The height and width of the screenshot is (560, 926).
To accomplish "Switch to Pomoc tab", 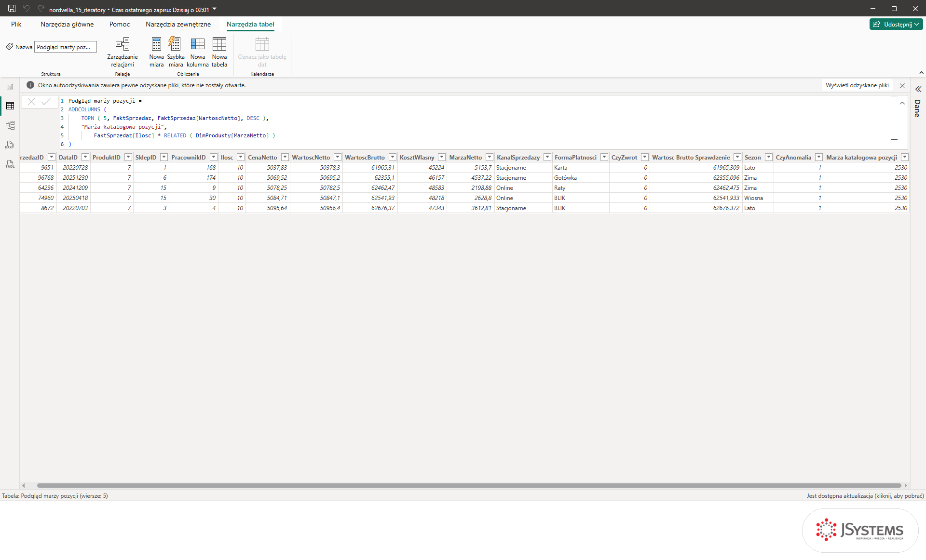I will (120, 24).
